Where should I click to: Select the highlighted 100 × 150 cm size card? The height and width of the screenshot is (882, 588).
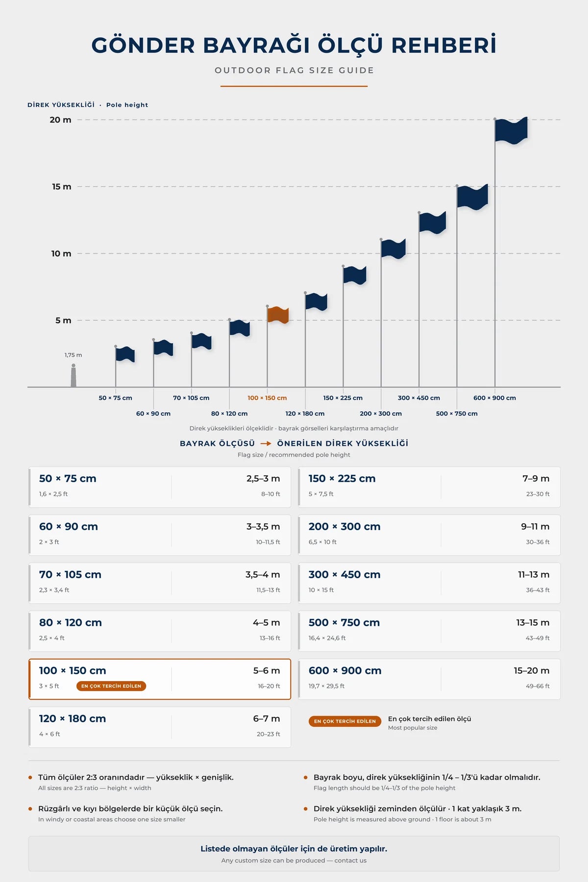pos(160,679)
